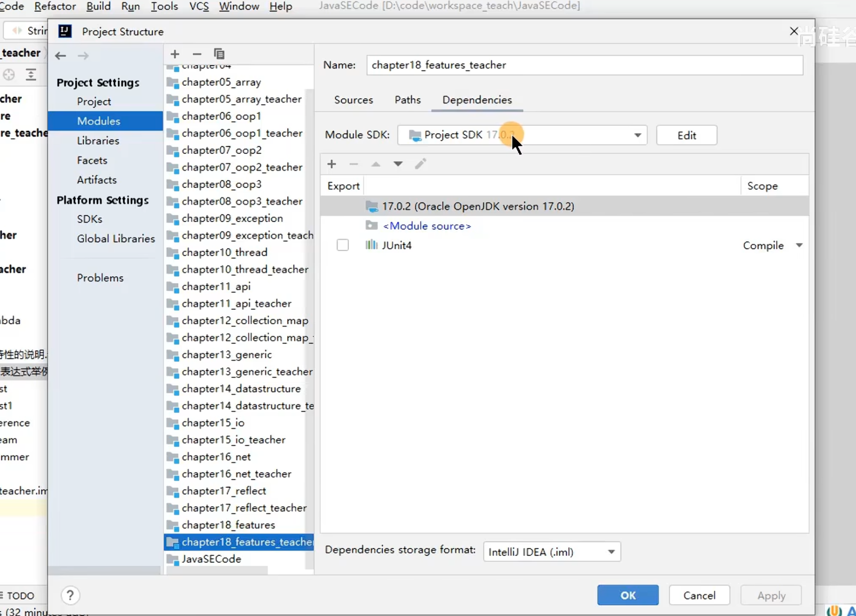
Task: Open the VCS menu
Action: point(199,6)
